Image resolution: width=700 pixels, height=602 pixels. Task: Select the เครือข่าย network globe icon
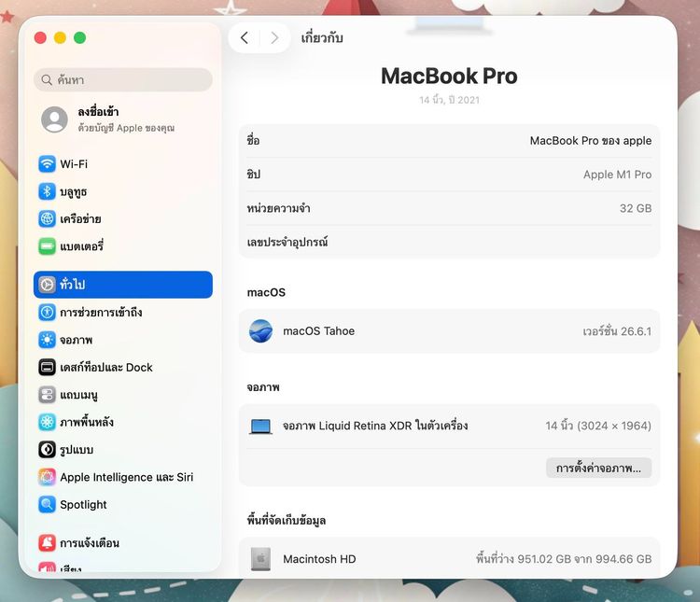click(47, 218)
